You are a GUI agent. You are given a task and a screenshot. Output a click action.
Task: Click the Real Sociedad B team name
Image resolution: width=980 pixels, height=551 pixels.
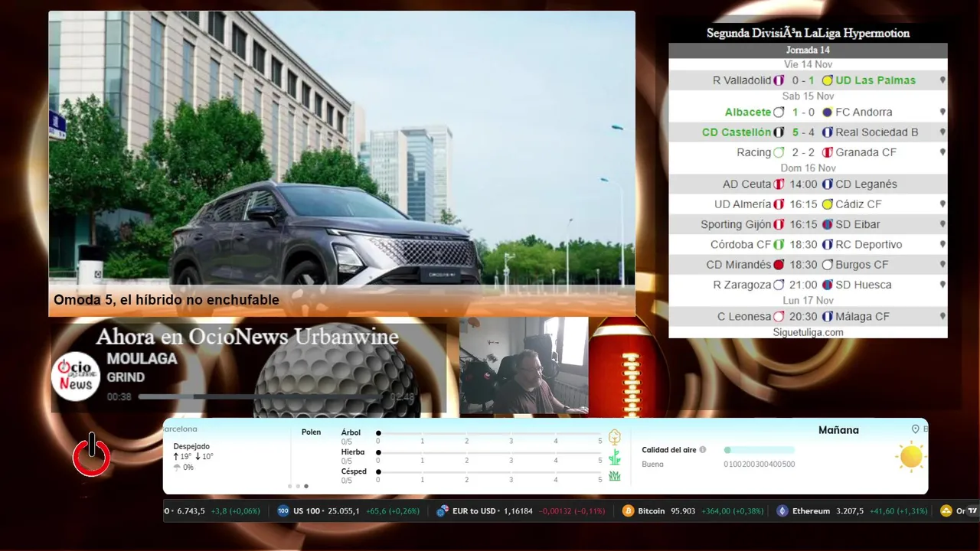[877, 132]
